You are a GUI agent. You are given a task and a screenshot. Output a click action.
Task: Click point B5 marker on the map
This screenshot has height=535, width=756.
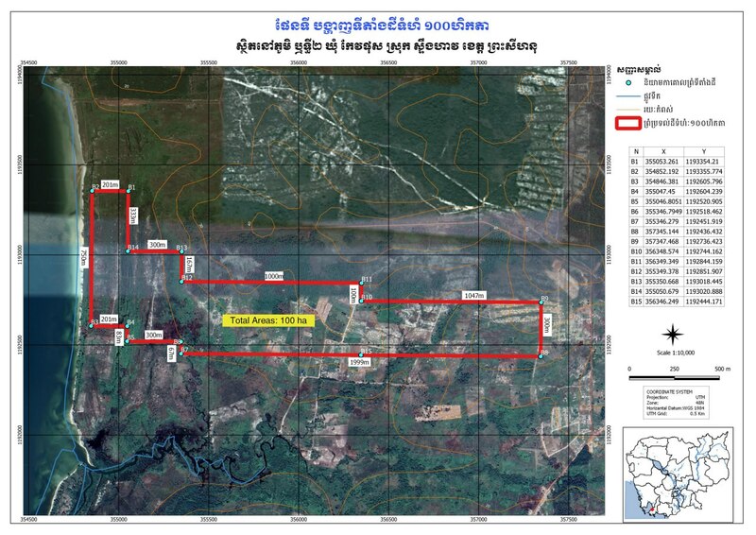(128, 341)
